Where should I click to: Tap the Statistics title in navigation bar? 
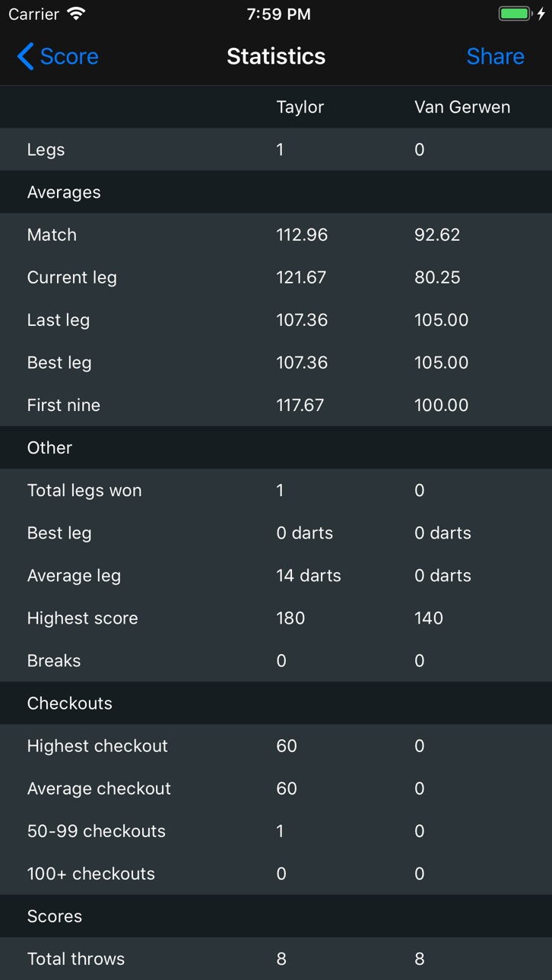tap(276, 56)
